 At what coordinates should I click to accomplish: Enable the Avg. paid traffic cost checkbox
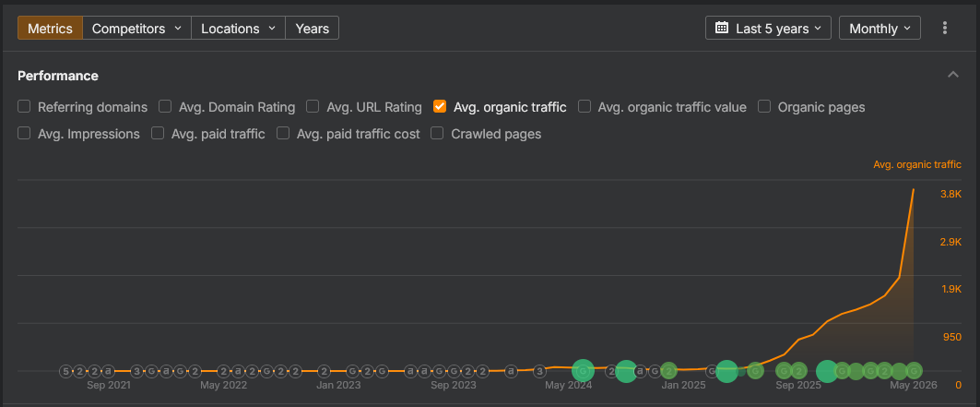(283, 133)
